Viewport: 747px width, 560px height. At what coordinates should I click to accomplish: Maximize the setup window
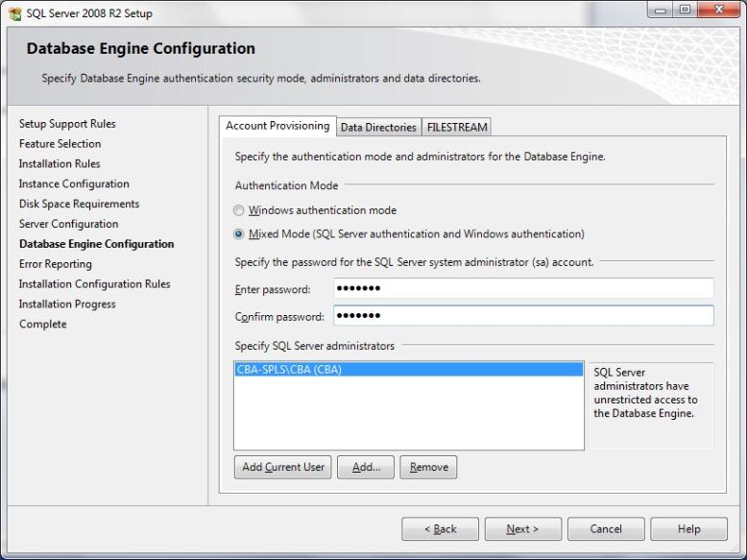685,10
